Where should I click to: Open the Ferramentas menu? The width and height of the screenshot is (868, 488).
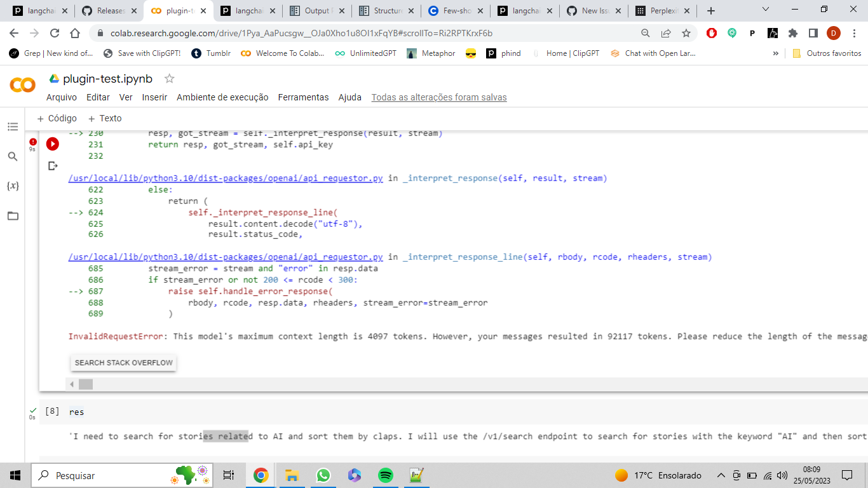tap(303, 97)
